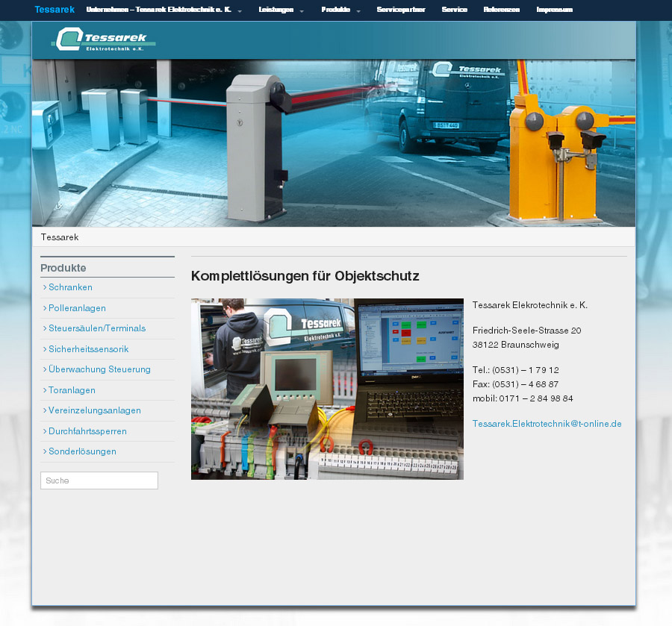This screenshot has width=672, height=626.
Task: Select the 38122 Braunschweig text
Action: coord(515,345)
